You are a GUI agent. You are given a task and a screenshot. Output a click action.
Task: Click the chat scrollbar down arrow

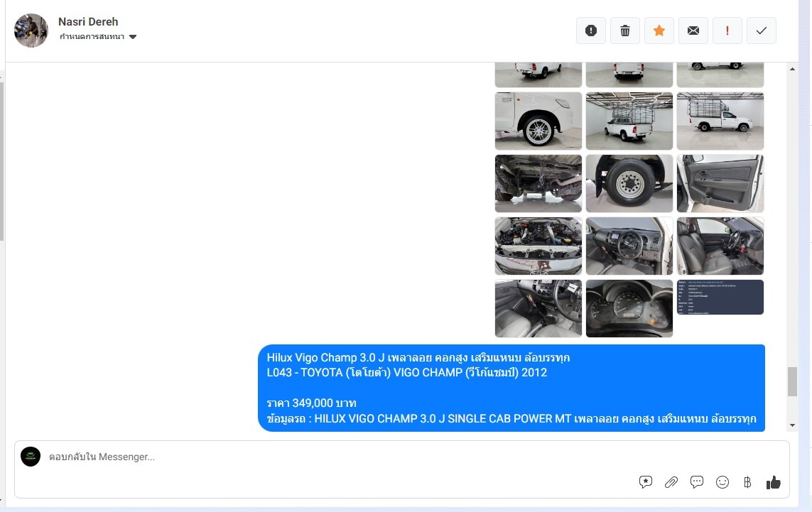(x=792, y=425)
